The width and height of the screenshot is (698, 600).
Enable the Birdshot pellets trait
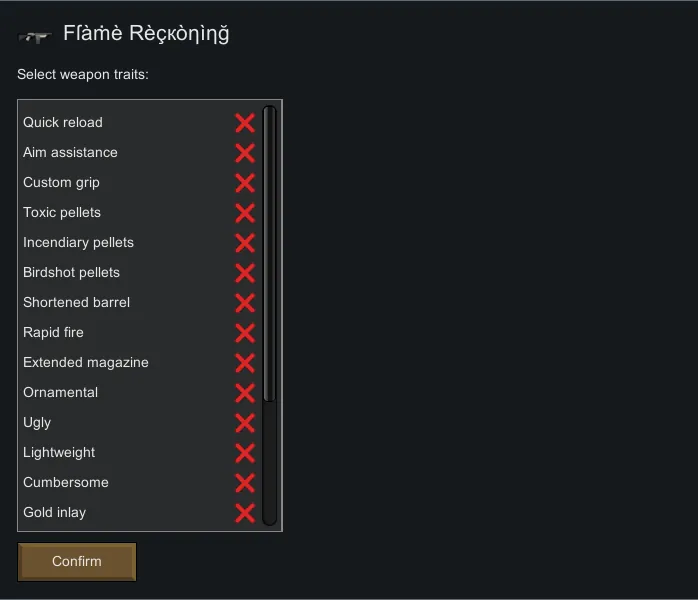pos(245,273)
